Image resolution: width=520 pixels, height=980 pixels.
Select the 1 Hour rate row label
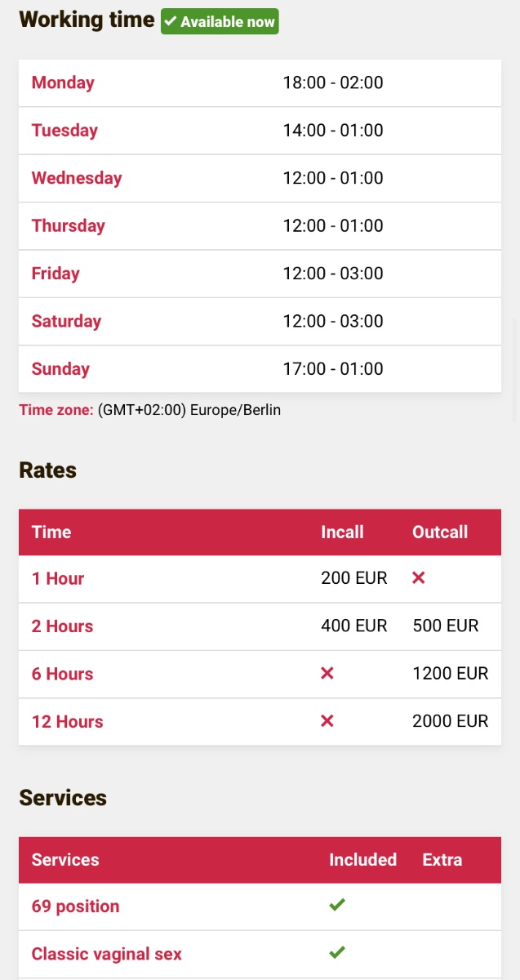click(x=58, y=579)
